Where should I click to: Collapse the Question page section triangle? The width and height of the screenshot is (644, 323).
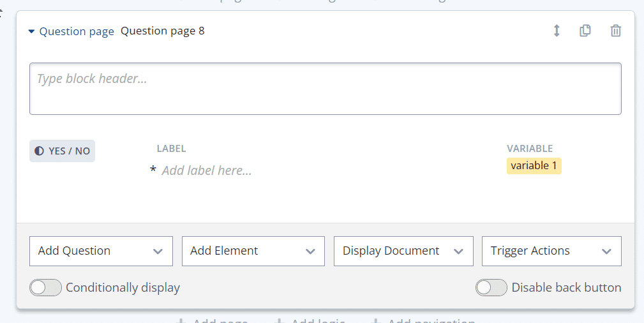(x=31, y=32)
